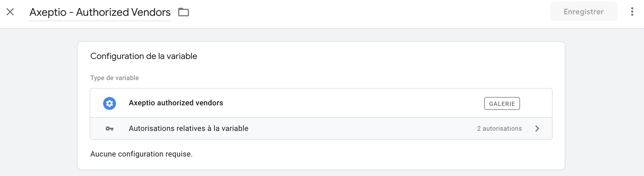Click the Axeptio authorized vendors label text
Screen dimensions: 644x176
[x=176, y=103]
